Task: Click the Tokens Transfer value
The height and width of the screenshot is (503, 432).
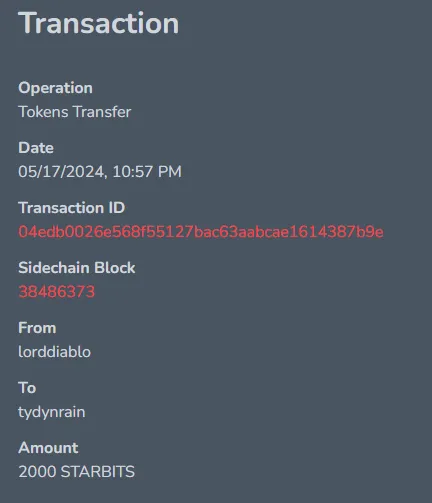Action: point(75,112)
